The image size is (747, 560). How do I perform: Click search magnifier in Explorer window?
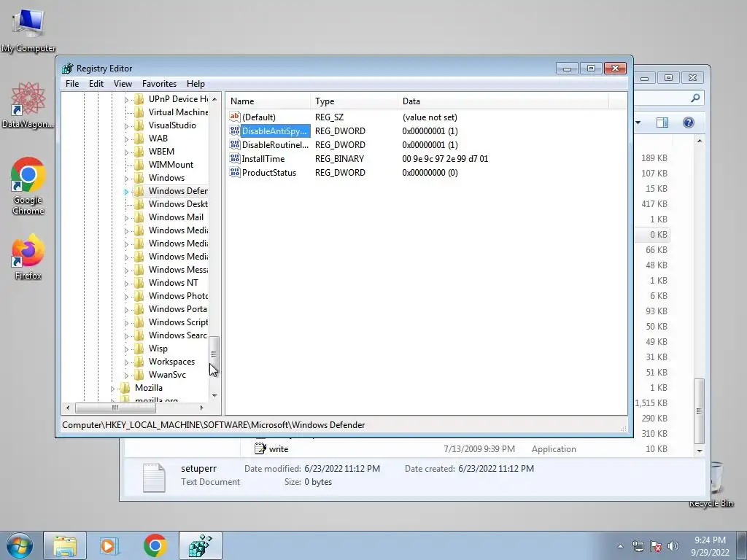tap(695, 98)
